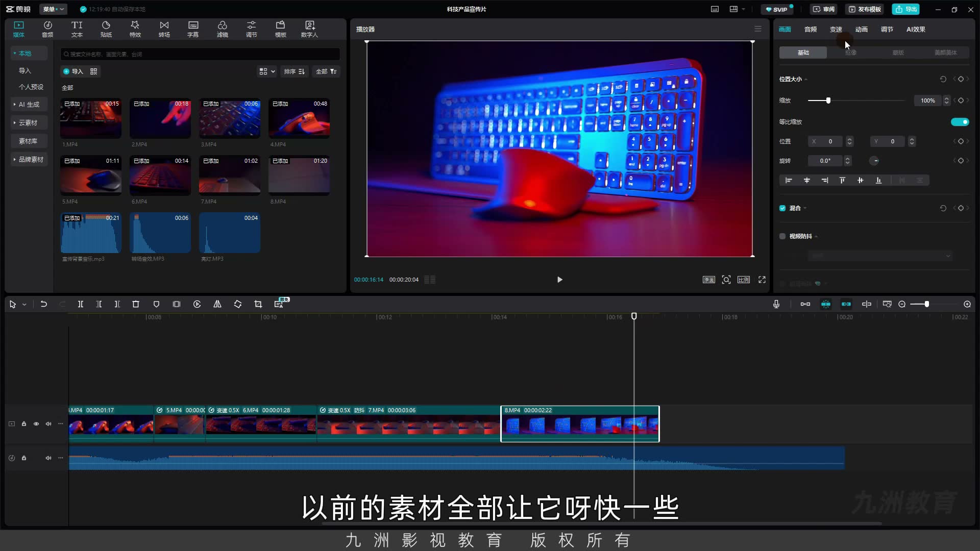Click the microphone record icon
The image size is (980, 551).
[x=776, y=304]
